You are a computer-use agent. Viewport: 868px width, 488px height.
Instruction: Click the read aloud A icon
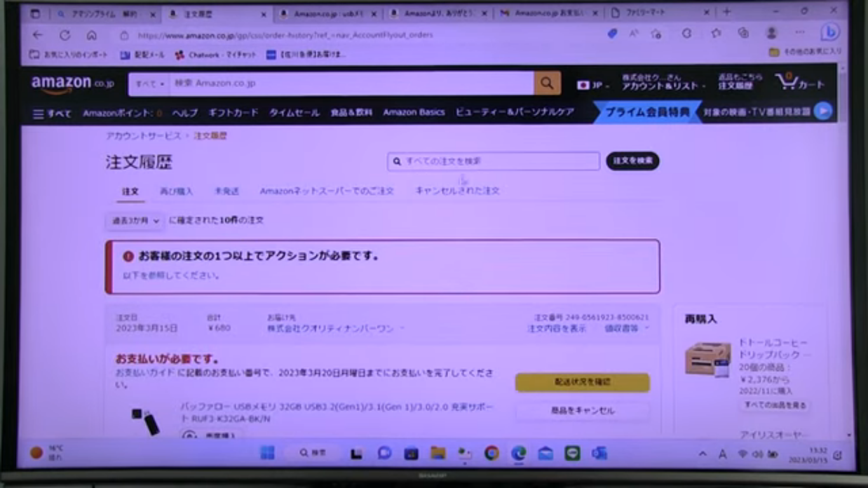pyautogui.click(x=634, y=34)
